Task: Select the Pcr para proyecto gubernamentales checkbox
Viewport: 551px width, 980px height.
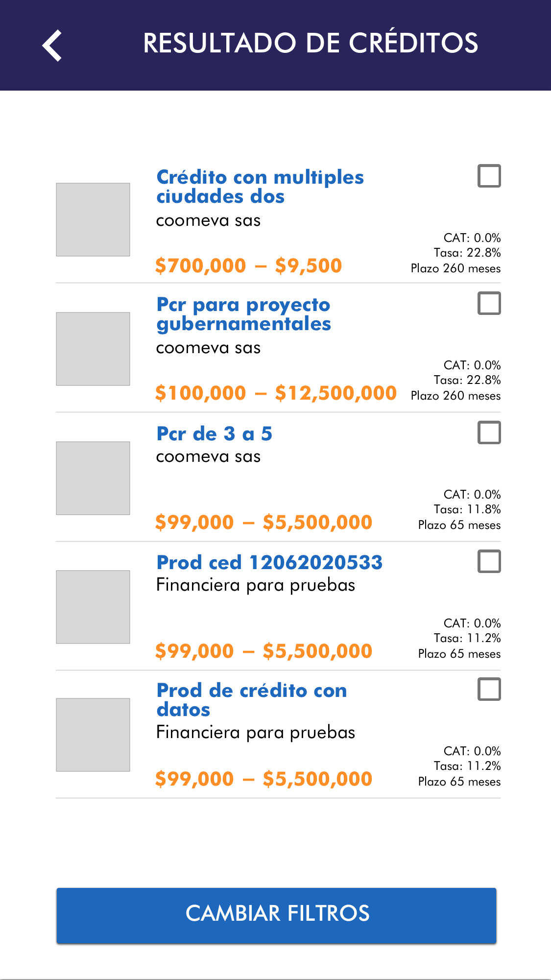Action: point(489,303)
